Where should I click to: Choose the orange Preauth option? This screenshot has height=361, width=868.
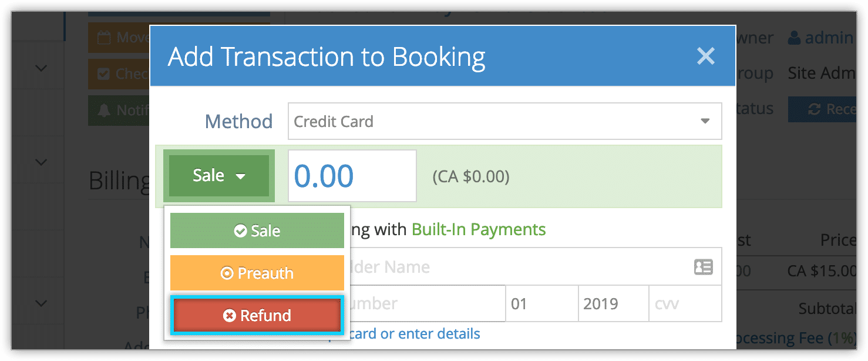(x=257, y=273)
